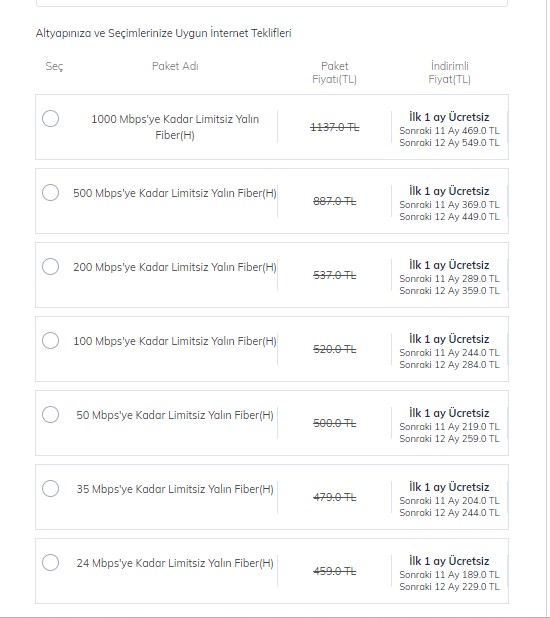The image size is (550, 618).
Task: Select the 24 Mbps Yalın Fiber radio button
Action: pos(50,562)
